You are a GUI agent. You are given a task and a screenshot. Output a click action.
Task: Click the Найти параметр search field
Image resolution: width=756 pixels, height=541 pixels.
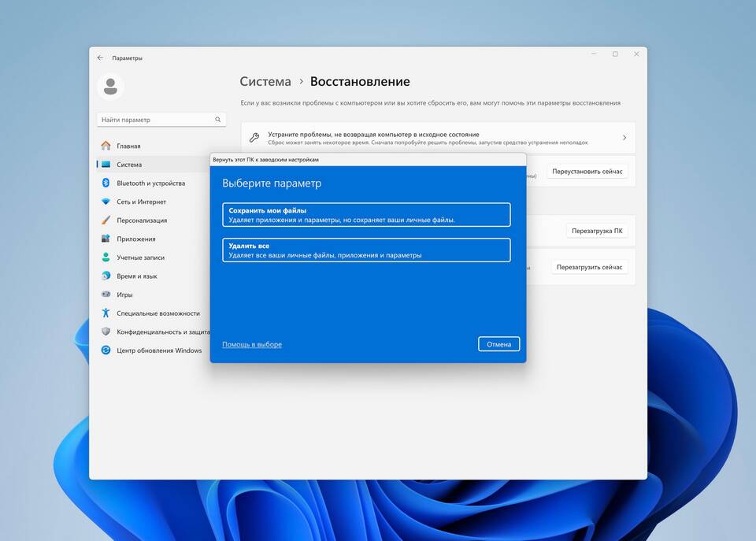coord(156,120)
